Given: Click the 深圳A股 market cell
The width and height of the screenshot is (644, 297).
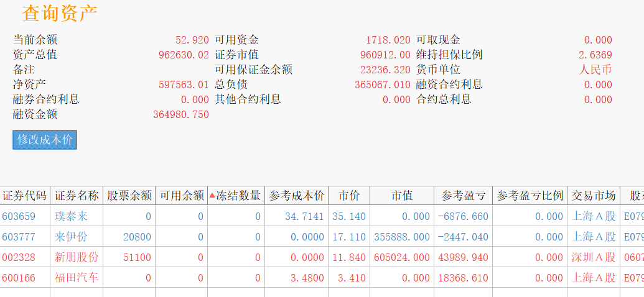Looking at the screenshot, I should click(x=594, y=257).
